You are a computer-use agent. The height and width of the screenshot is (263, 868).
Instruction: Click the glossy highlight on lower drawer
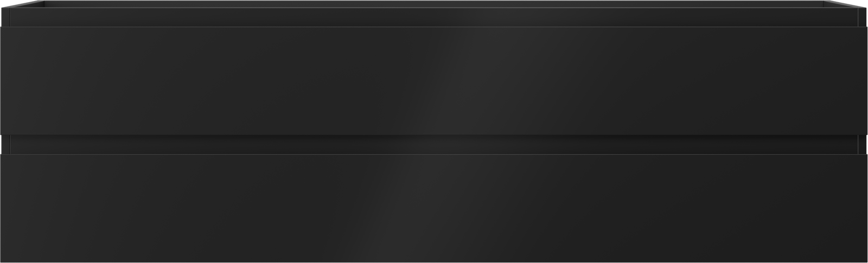pyautogui.click(x=429, y=208)
